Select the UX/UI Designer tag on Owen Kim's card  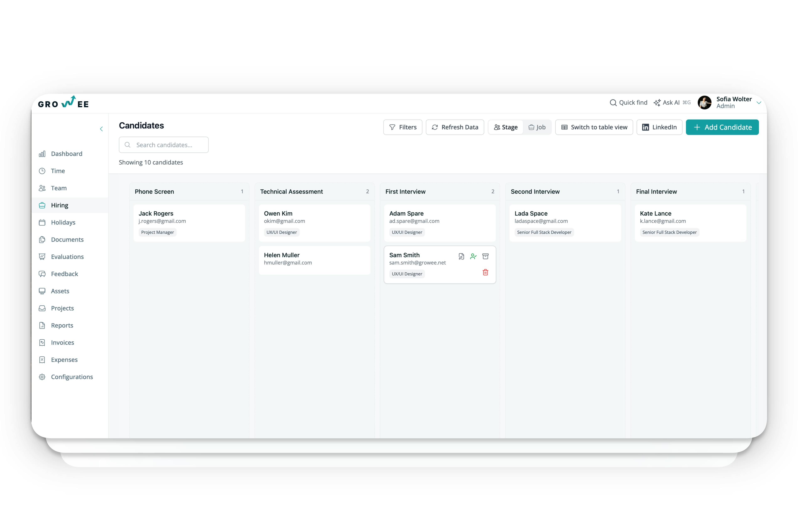point(281,232)
